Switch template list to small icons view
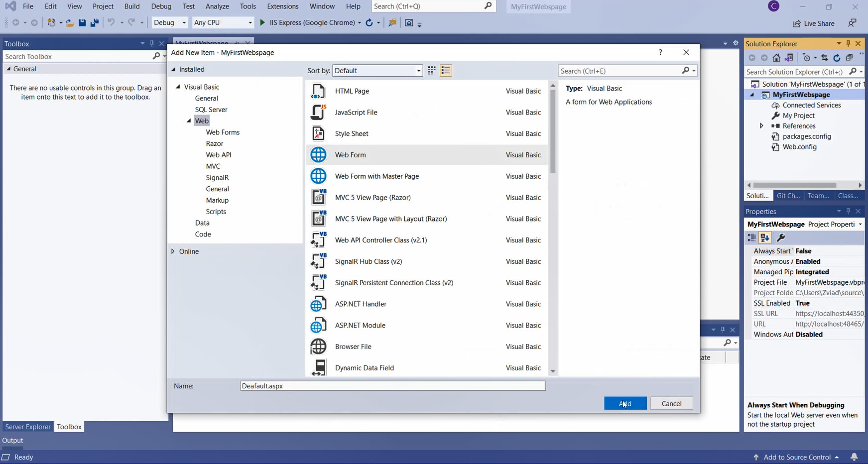The image size is (868, 464). pyautogui.click(x=432, y=71)
